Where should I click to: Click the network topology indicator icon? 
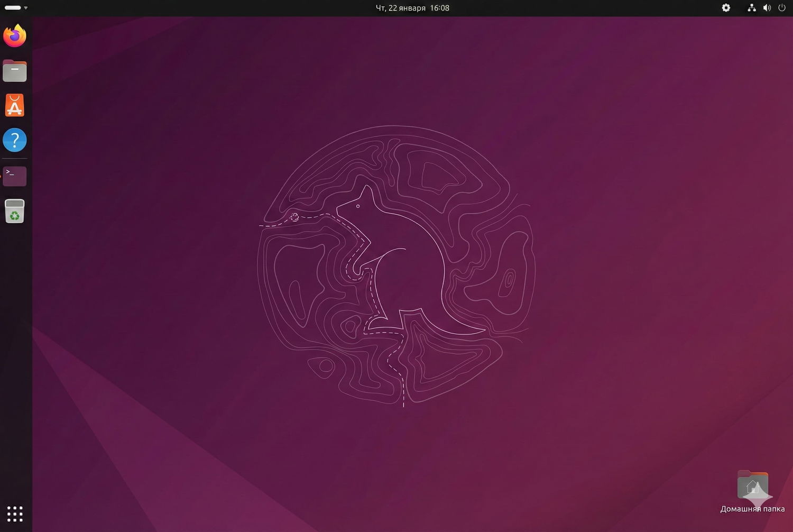click(751, 8)
